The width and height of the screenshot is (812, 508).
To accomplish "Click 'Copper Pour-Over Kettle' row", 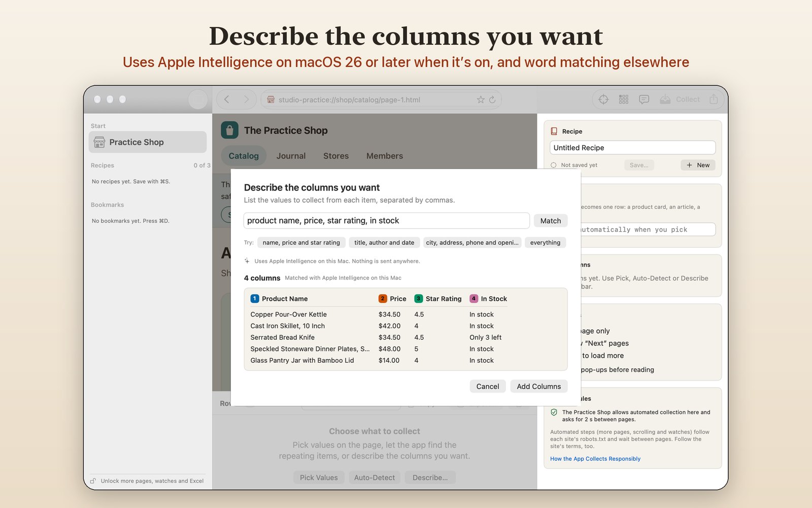I will point(288,314).
